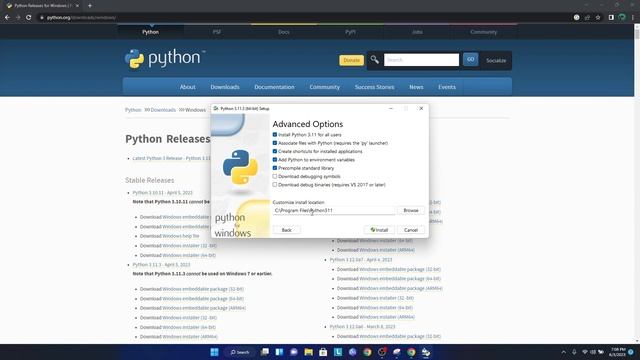This screenshot has width=640, height=360.
Task: Select the Community top-bar tab
Action: coord(484,32)
